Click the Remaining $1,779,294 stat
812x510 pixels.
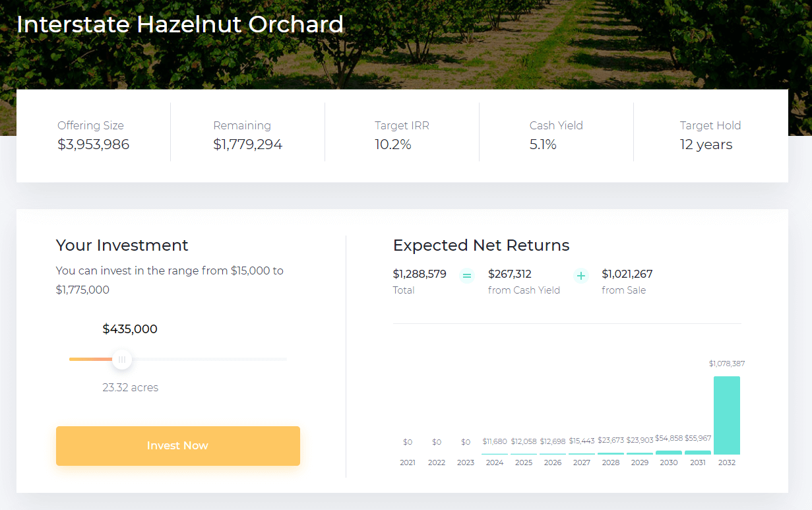248,135
